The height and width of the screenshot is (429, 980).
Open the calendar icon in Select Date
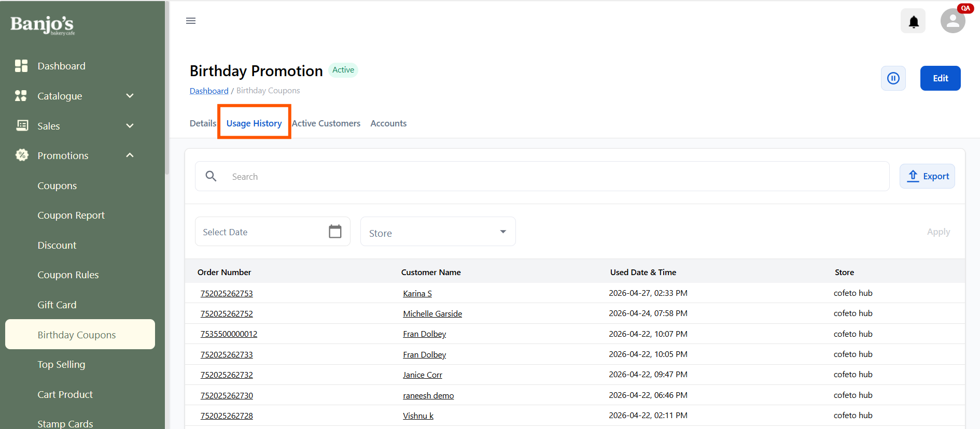click(x=335, y=231)
